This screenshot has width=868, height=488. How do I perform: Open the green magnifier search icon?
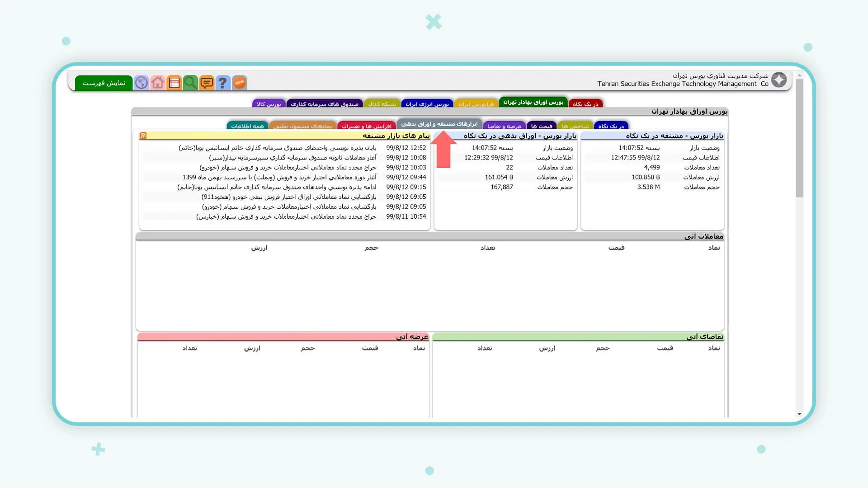point(190,83)
